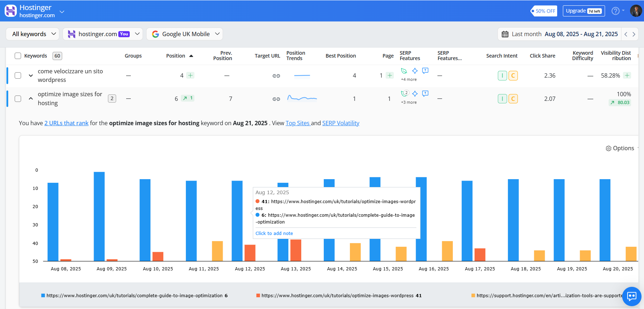Open the All keywords dropdown
This screenshot has height=309, width=644.
[33, 34]
